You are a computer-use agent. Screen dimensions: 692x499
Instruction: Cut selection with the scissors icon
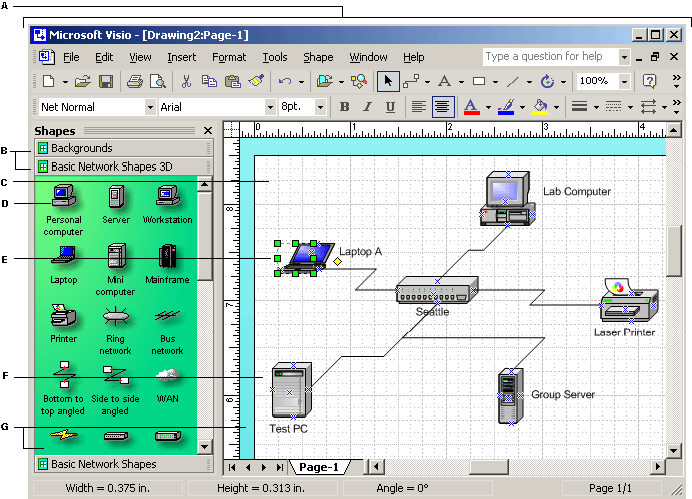pos(186,81)
